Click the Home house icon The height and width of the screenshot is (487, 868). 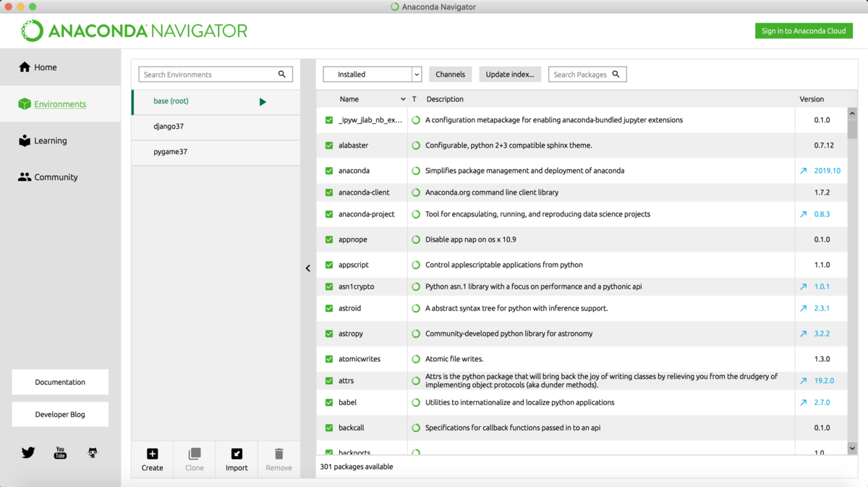(x=25, y=67)
